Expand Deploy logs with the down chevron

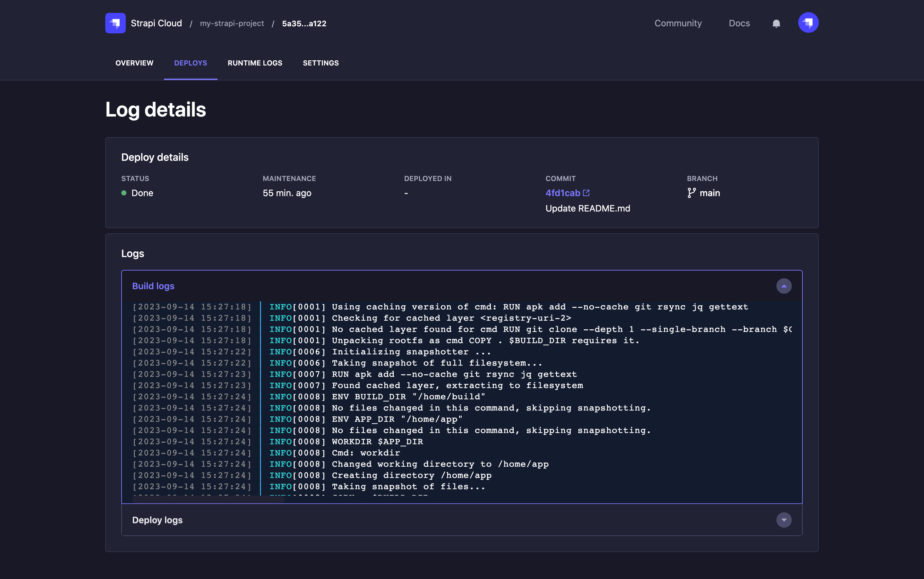coord(783,520)
